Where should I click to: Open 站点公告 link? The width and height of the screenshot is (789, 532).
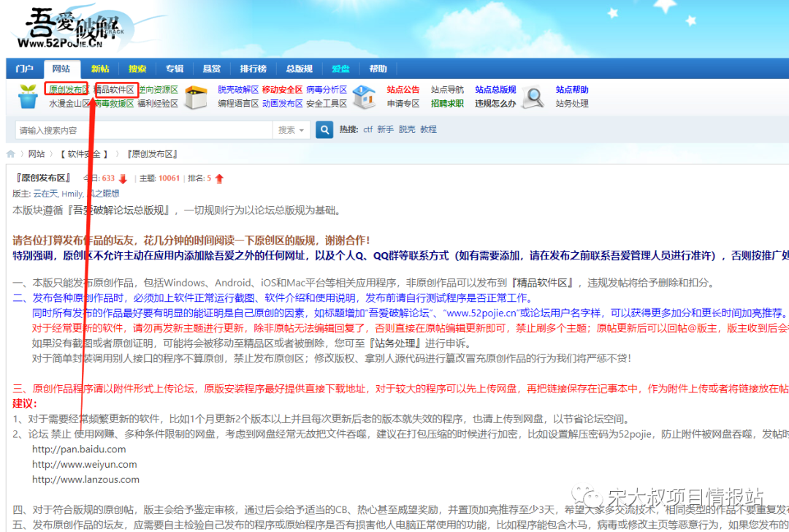(403, 90)
